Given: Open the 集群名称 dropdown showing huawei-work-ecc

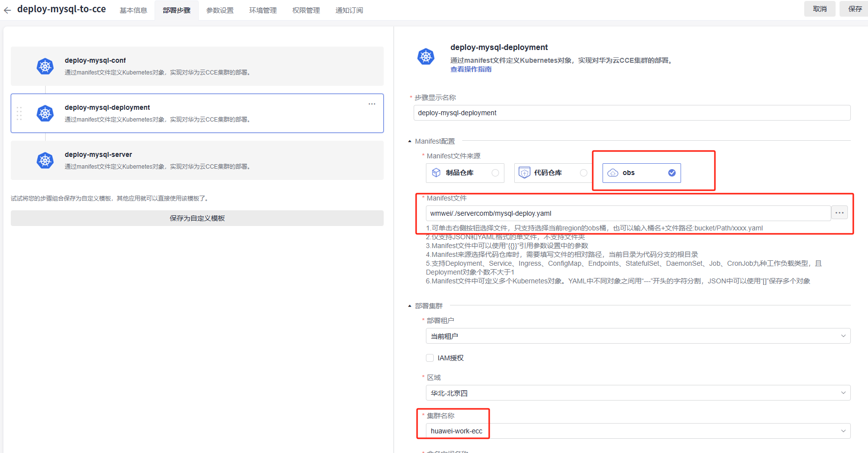Looking at the screenshot, I should click(x=638, y=431).
